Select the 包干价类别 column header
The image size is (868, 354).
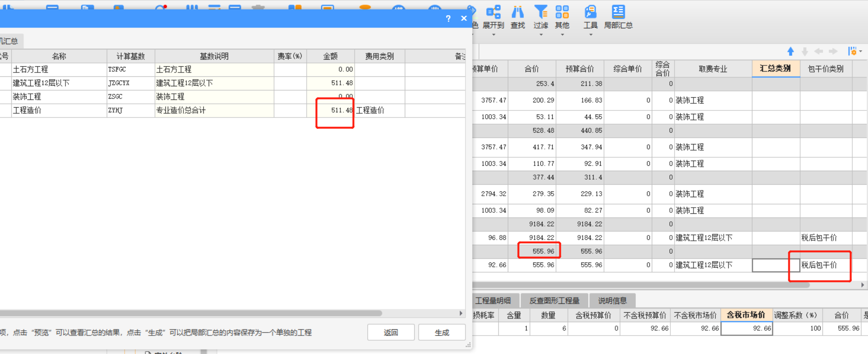(826, 69)
